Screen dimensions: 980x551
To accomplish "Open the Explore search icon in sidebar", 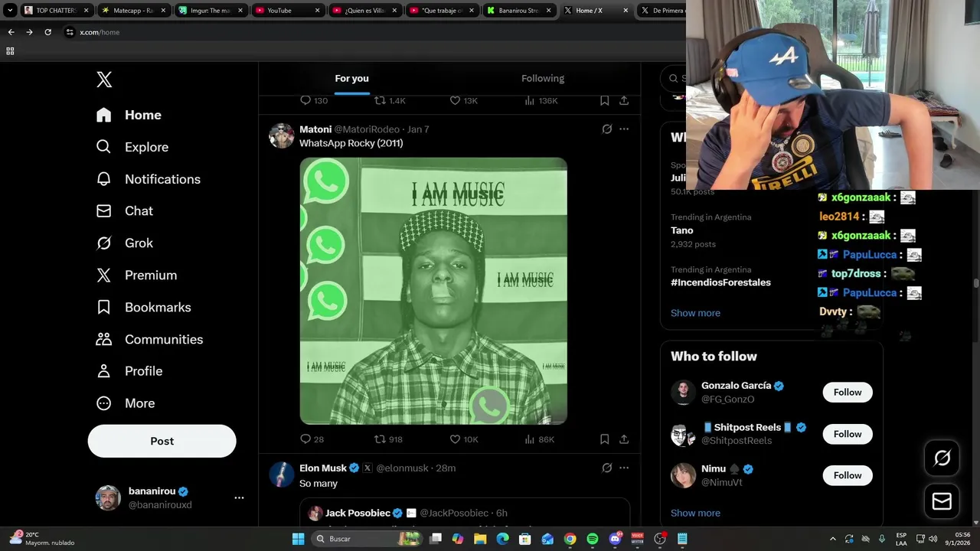I will 103,147.
